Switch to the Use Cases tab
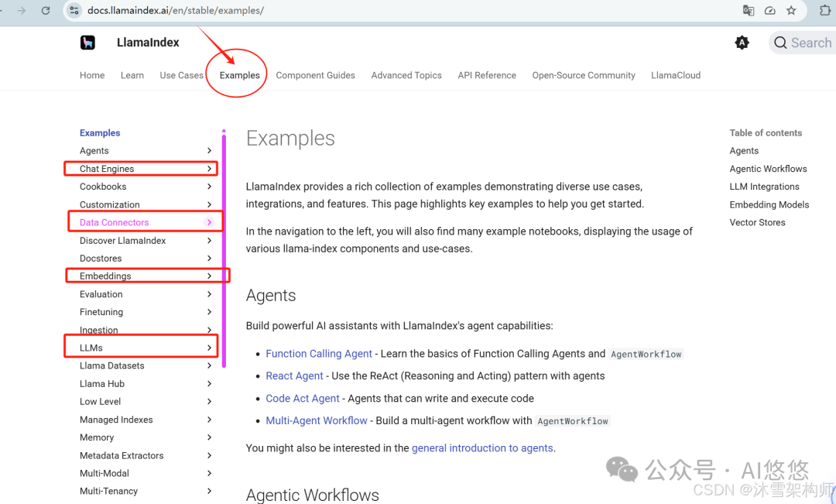Screen dimensions: 836x504 tap(181, 75)
